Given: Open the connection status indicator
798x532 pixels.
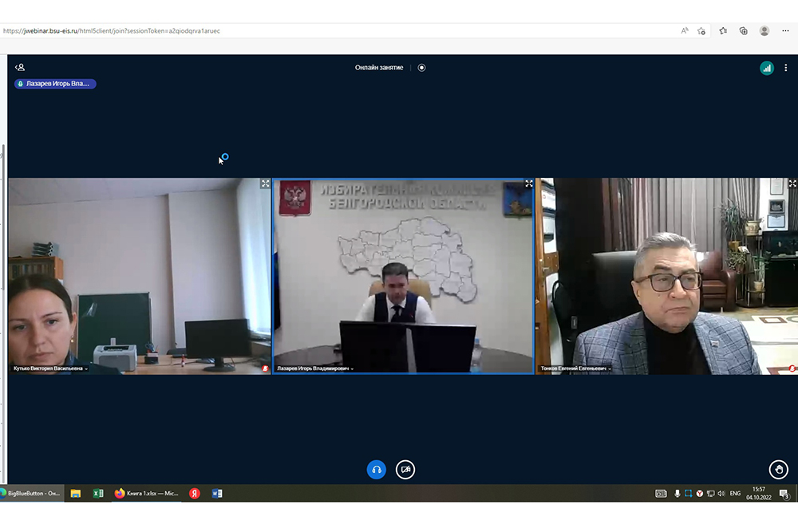Looking at the screenshot, I should tap(766, 68).
